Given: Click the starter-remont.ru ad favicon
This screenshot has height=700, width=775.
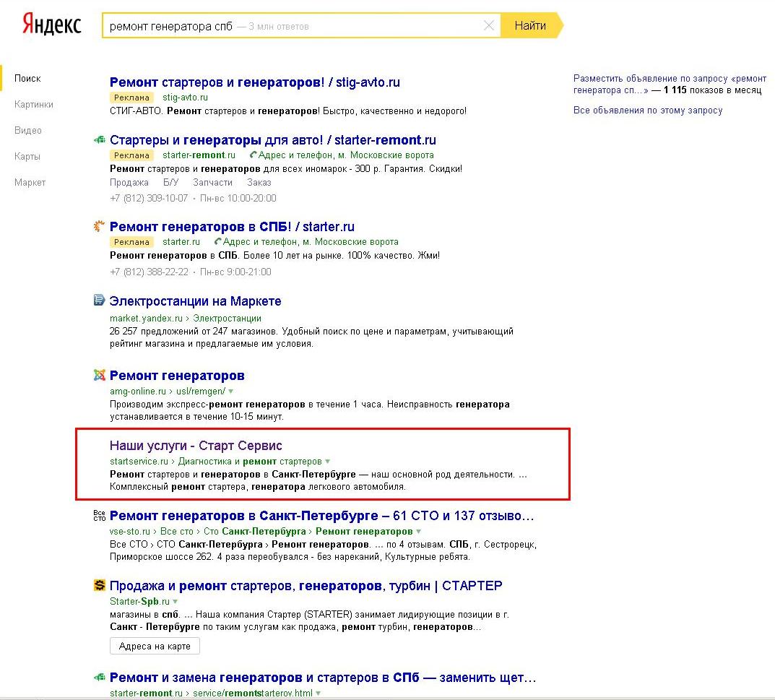Looking at the screenshot, I should [100, 140].
